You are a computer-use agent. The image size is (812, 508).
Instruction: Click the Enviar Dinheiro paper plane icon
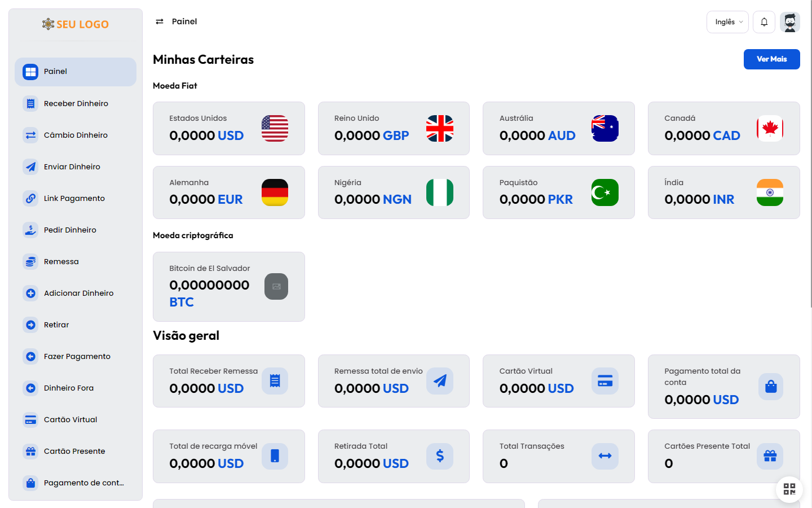(x=30, y=167)
